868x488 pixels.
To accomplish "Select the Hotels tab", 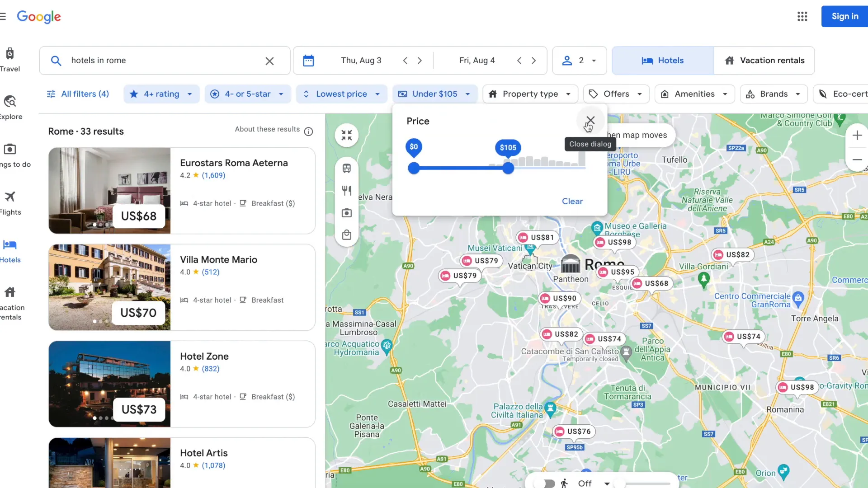I will tap(663, 61).
